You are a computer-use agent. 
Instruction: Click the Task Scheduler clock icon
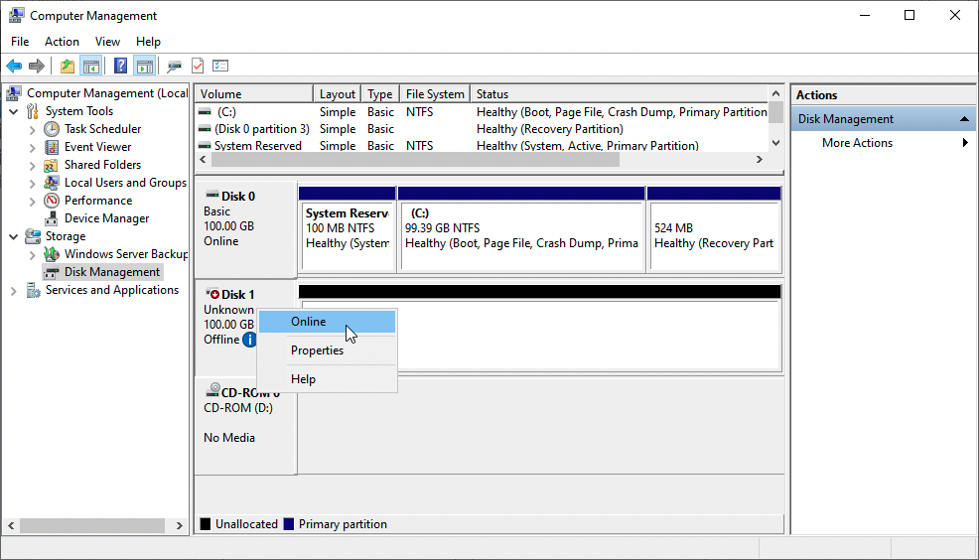tap(52, 129)
